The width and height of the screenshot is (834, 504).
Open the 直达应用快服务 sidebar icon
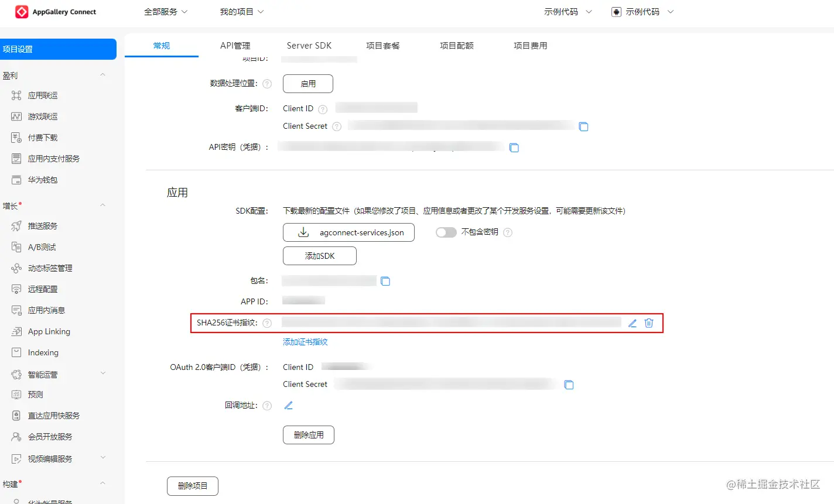pos(16,416)
